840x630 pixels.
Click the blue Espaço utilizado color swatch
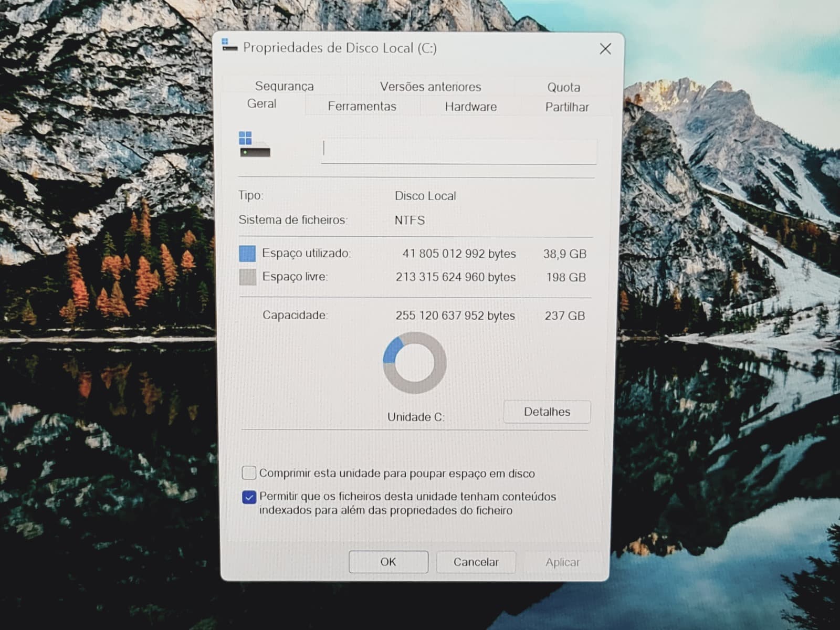tap(247, 254)
